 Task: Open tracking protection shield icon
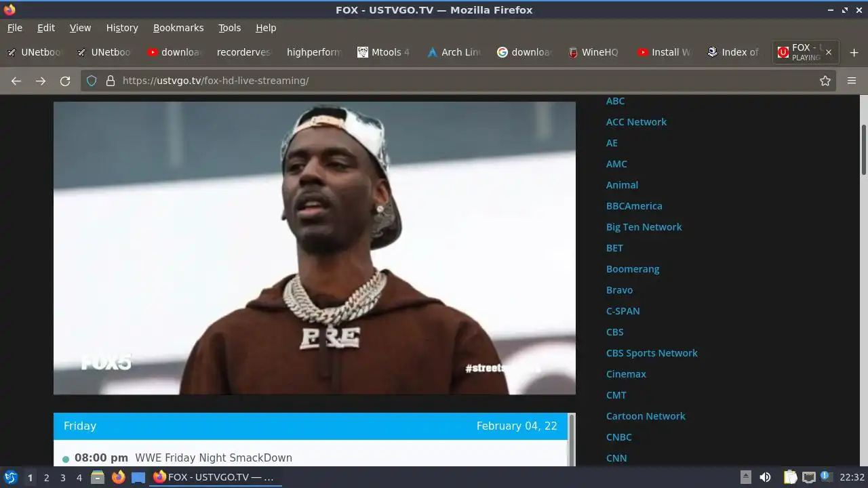tap(92, 81)
